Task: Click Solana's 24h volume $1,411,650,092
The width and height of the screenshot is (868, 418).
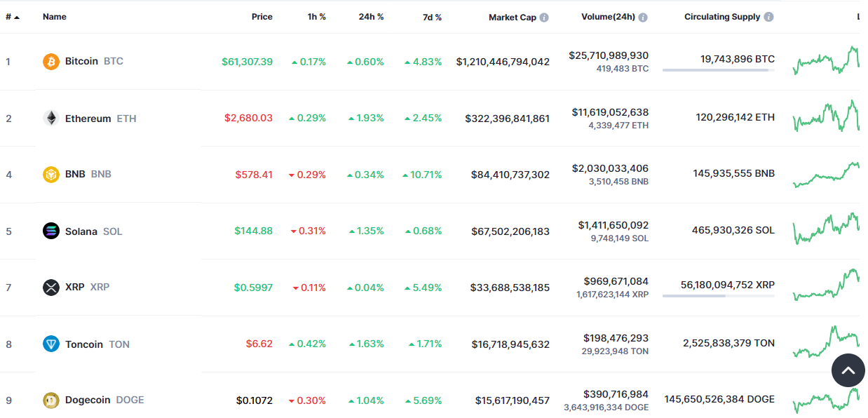Action: (613, 225)
